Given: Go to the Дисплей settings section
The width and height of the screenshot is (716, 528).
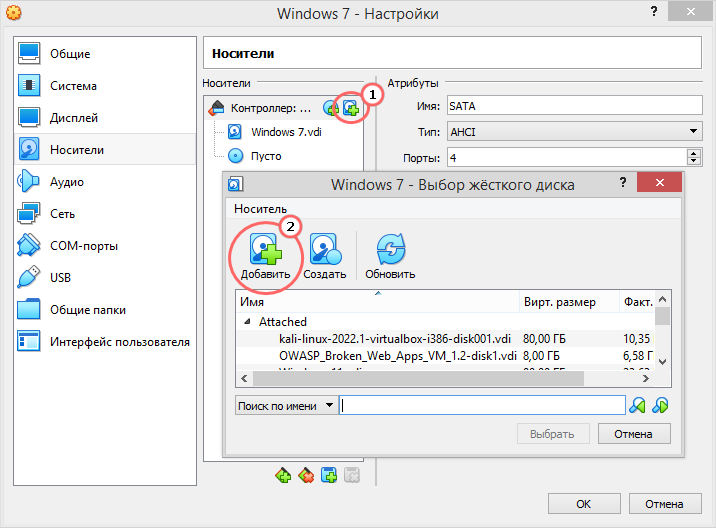Looking at the screenshot, I should (x=105, y=117).
